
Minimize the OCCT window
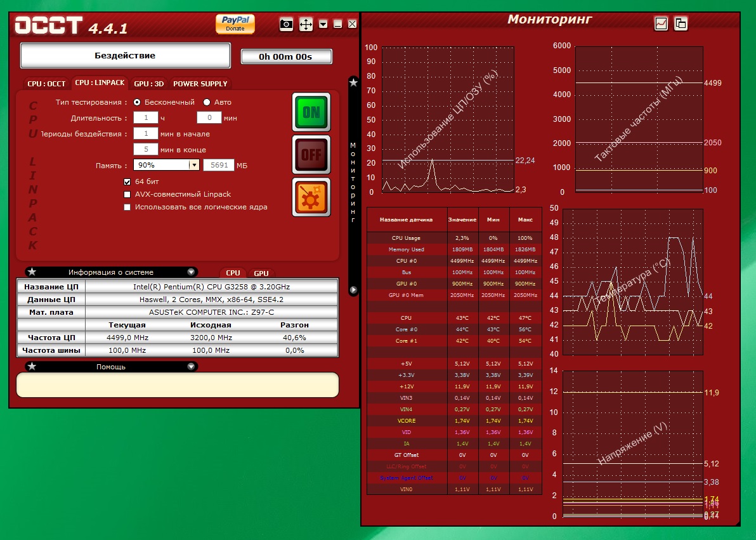(x=338, y=24)
